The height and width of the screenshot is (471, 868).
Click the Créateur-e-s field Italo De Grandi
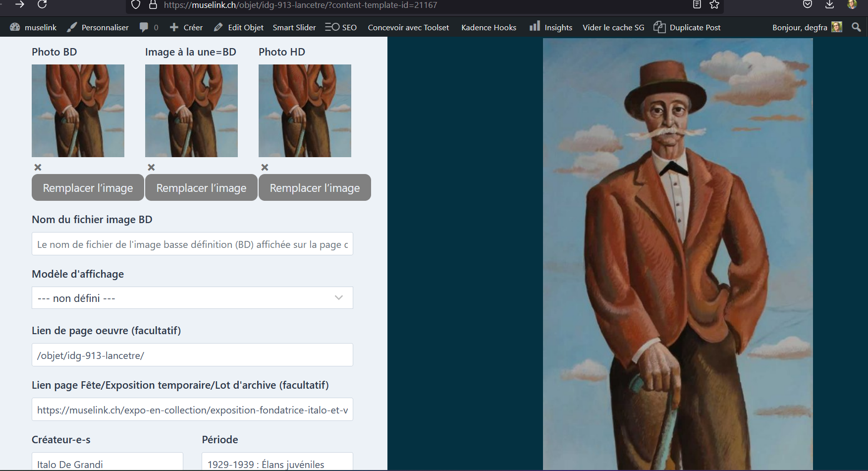(x=108, y=462)
